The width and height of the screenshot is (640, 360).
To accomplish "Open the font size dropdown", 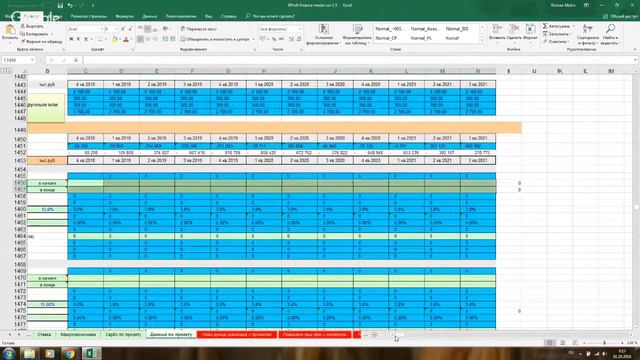I will (116, 29).
